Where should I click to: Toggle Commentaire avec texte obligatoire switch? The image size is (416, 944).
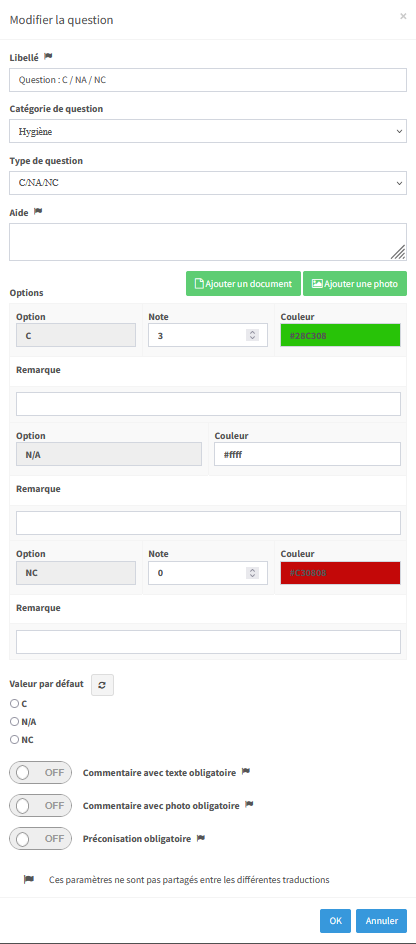click(x=40, y=772)
